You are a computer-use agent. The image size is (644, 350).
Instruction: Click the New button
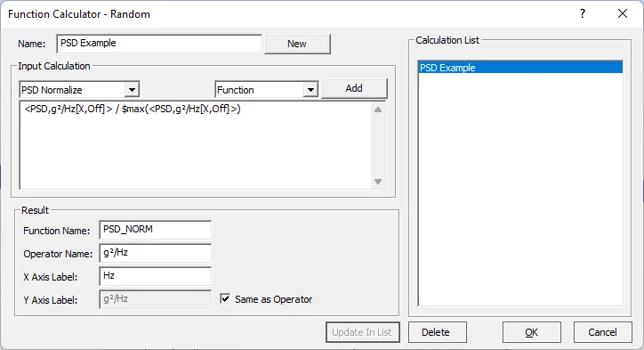tap(297, 44)
